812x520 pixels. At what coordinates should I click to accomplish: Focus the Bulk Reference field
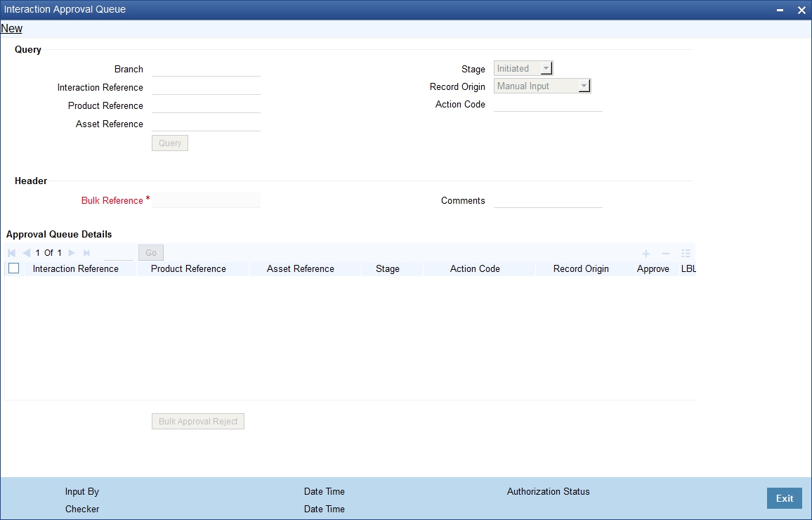[x=206, y=200]
